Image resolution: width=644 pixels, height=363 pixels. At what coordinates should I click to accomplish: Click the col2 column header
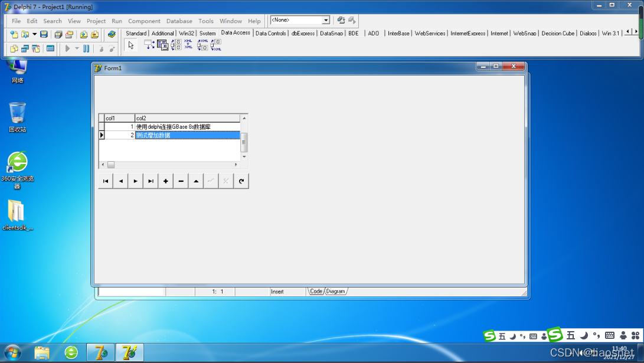coord(188,118)
